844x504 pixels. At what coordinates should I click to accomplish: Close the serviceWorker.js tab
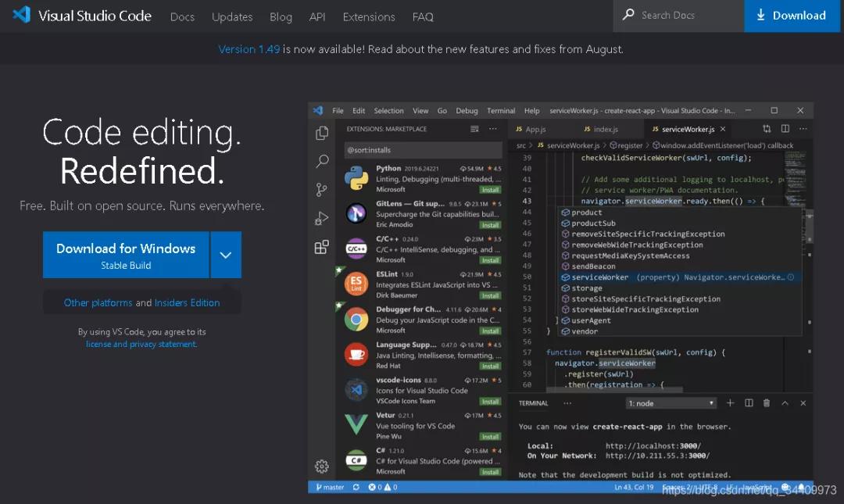(723, 129)
